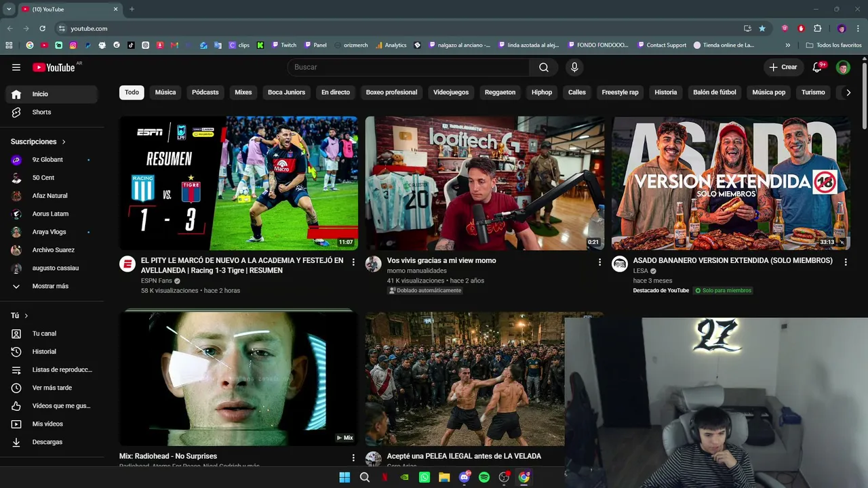The image size is (868, 488).
Task: Select the En directo filter chip
Action: click(x=336, y=92)
